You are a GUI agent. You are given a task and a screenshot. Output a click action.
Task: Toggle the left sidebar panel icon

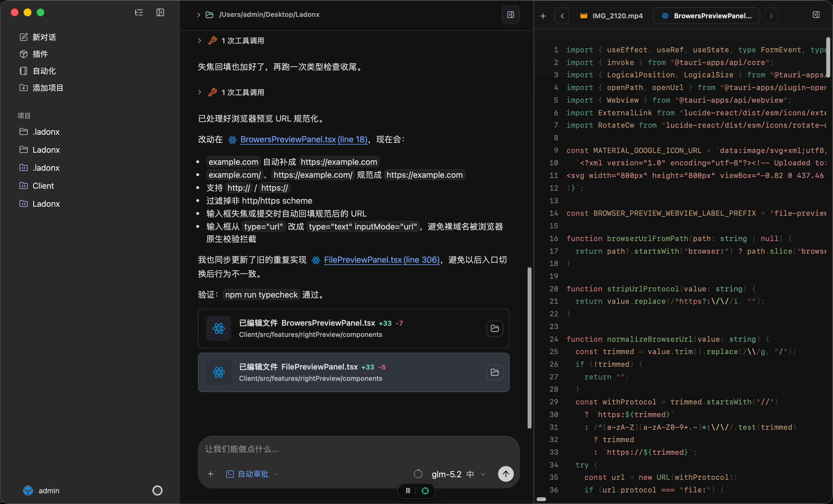pos(160,12)
